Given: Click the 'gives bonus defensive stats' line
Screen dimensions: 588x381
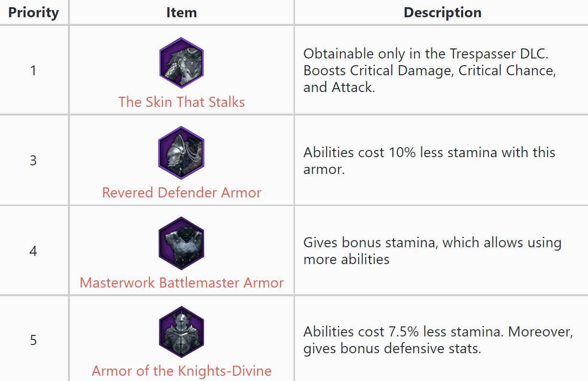Looking at the screenshot, I should point(392,348).
